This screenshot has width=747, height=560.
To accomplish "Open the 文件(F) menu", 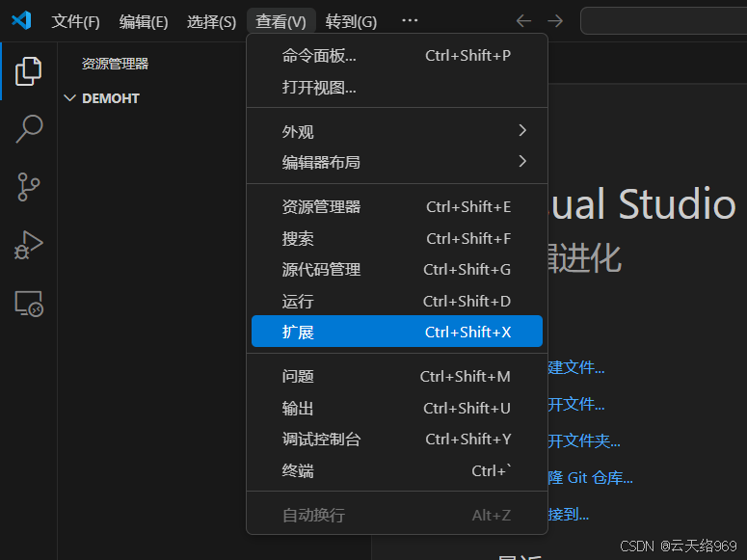I will coord(75,21).
